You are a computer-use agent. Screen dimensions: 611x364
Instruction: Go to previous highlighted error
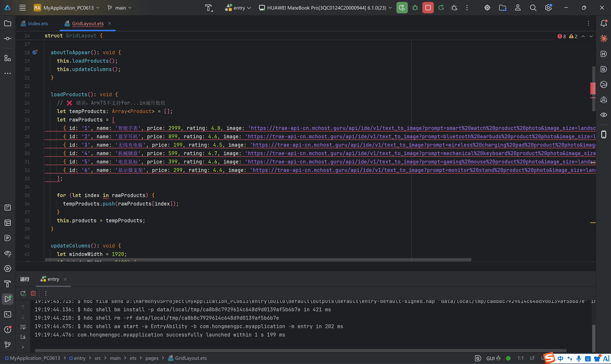[583, 36]
